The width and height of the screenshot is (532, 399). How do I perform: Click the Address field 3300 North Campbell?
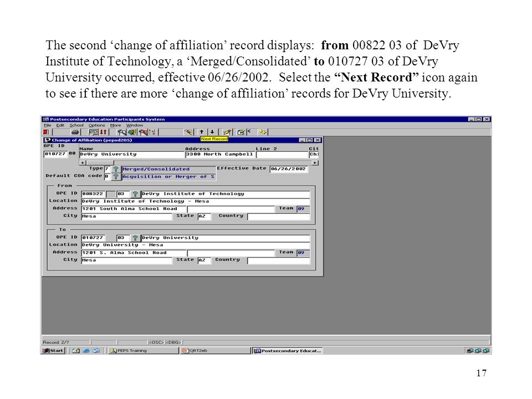(x=220, y=155)
